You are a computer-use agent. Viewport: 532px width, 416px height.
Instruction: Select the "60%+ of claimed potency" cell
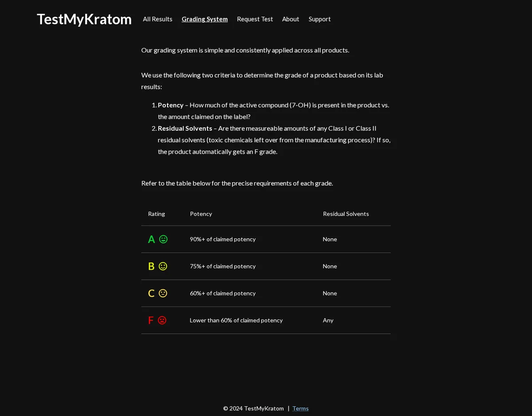click(223, 293)
